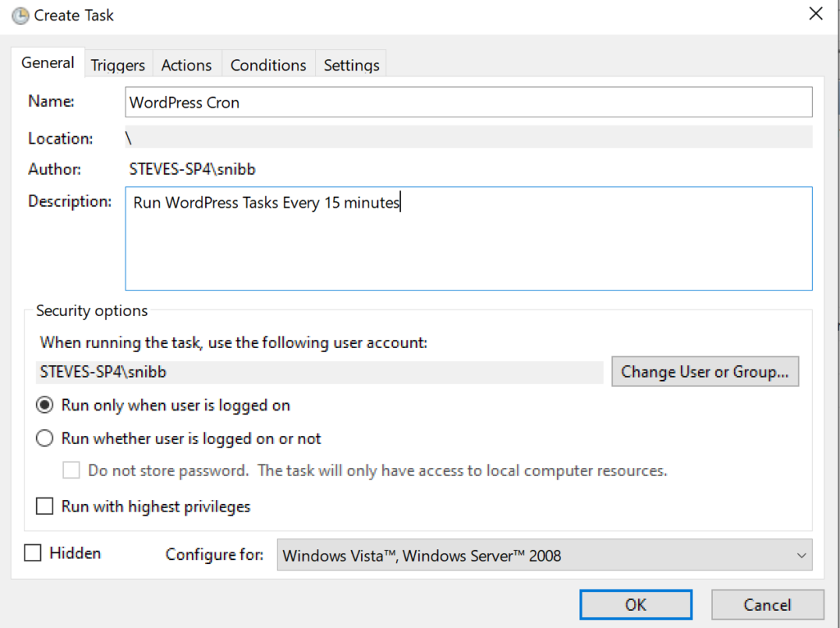Stay on the General tab
Screen dimensions: 840x628
click(x=48, y=63)
